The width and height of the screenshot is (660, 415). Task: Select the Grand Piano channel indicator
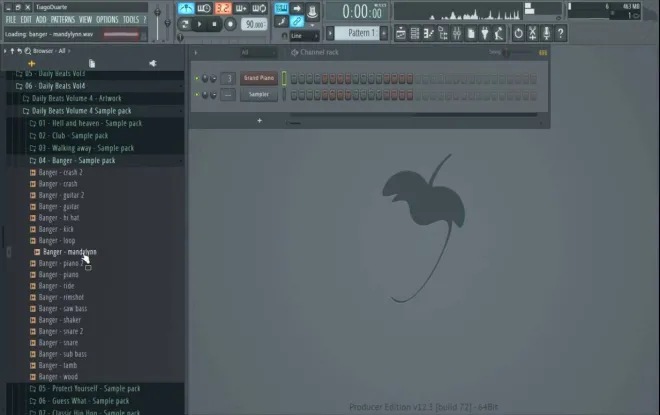click(x=284, y=78)
